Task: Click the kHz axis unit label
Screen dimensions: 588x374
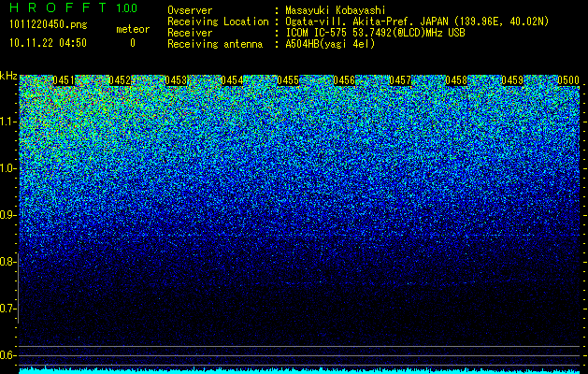Action: 8,76
